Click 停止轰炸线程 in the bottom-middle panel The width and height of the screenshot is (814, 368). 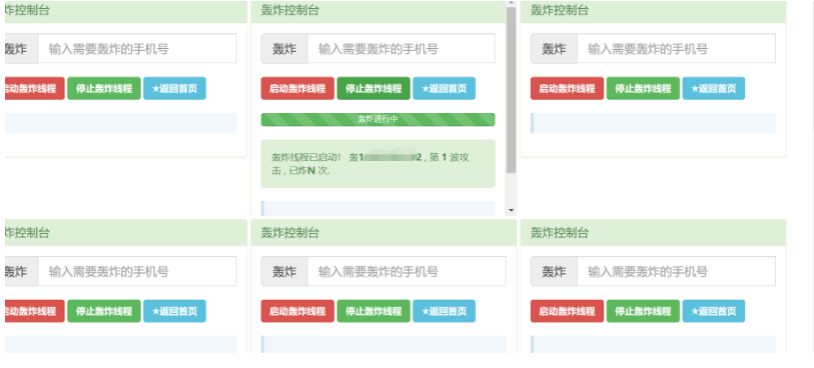[x=373, y=311]
